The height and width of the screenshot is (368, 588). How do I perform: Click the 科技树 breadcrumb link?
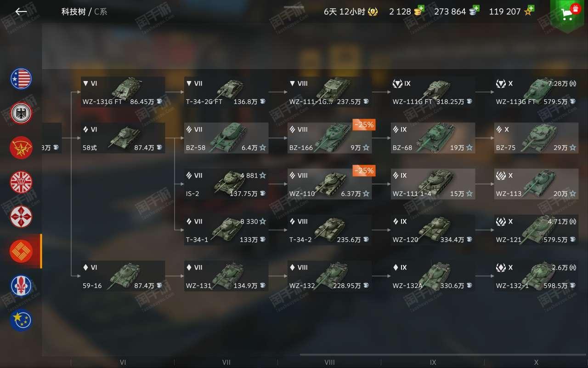click(73, 12)
